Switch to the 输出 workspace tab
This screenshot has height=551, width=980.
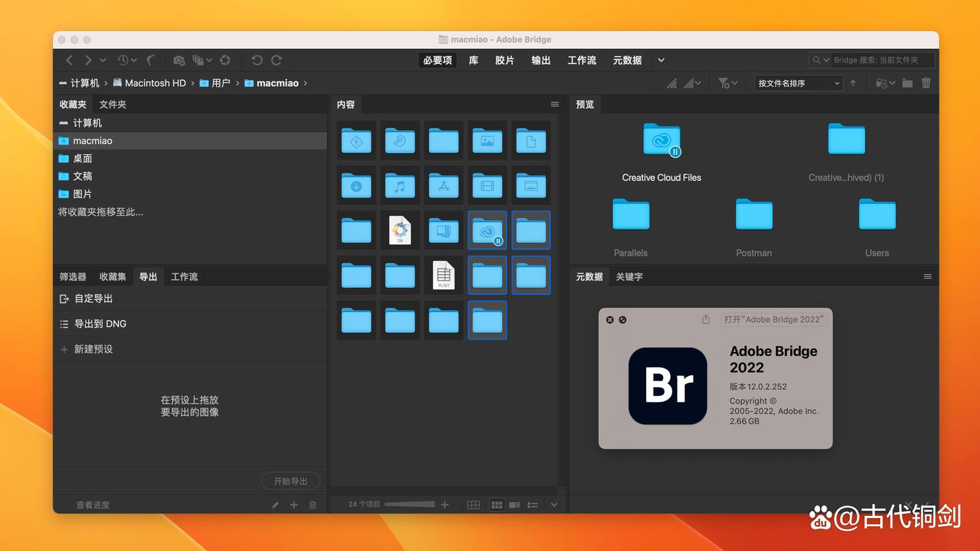pos(541,60)
